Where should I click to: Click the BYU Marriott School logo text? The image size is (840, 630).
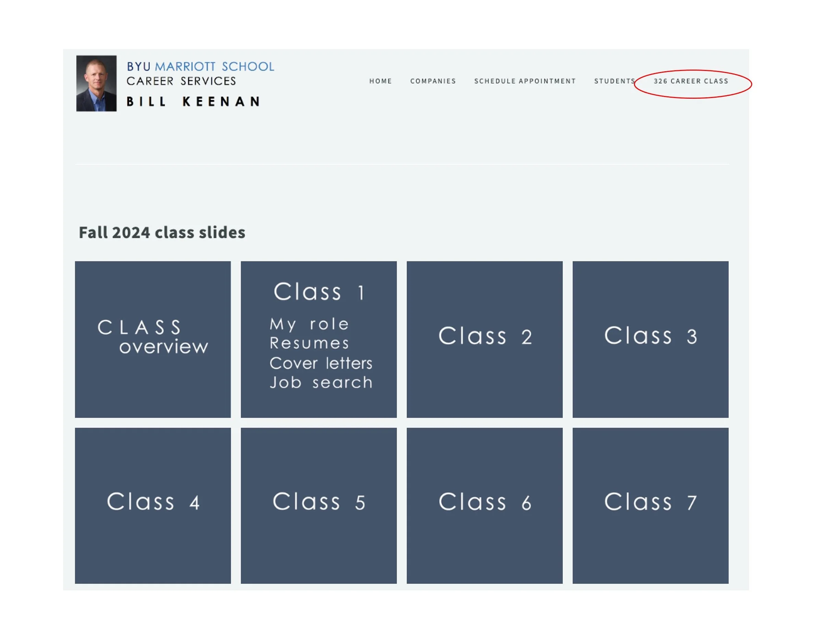point(200,66)
